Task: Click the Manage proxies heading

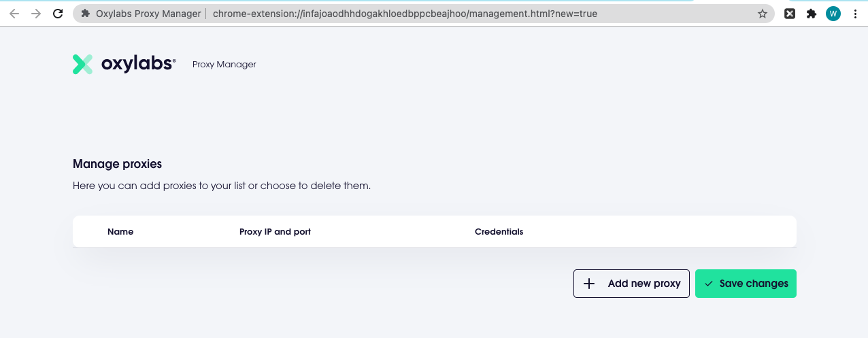Action: pyautogui.click(x=117, y=164)
